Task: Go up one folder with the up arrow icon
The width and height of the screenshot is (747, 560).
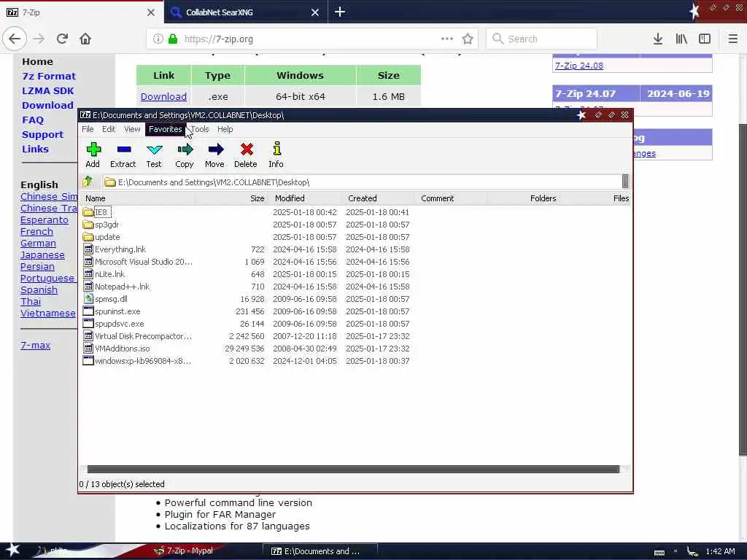Action: click(88, 182)
